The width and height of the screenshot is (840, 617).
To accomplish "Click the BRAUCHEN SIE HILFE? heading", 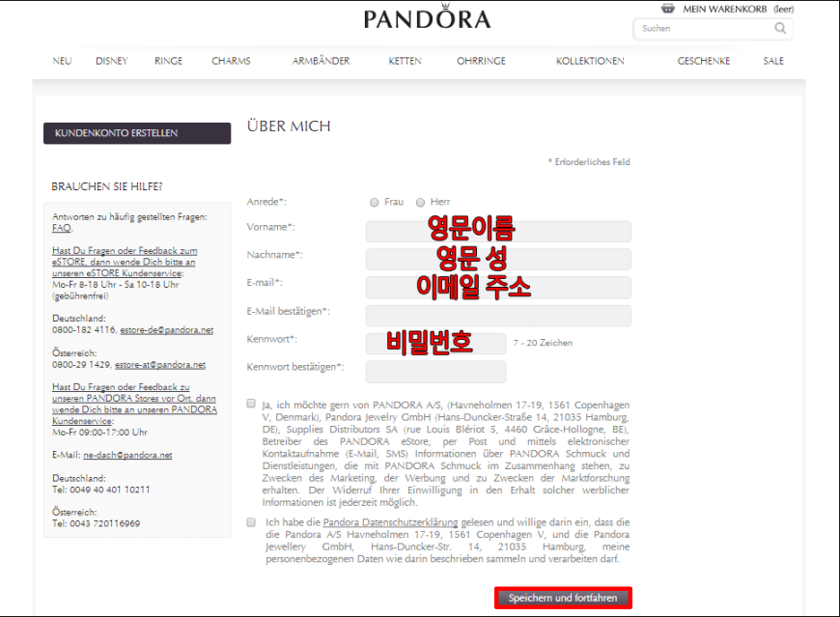I will [107, 186].
